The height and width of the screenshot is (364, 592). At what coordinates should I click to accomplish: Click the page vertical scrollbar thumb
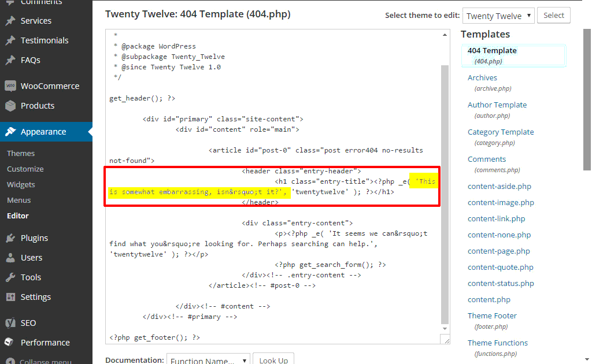coord(587,99)
